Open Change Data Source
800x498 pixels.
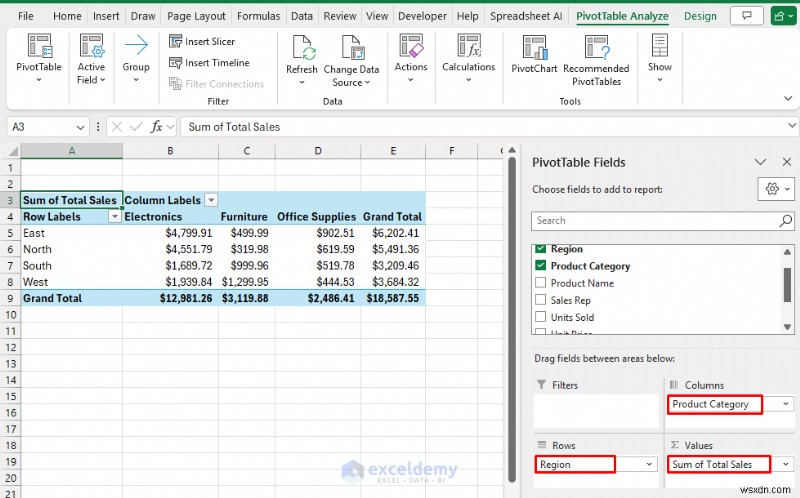click(352, 60)
